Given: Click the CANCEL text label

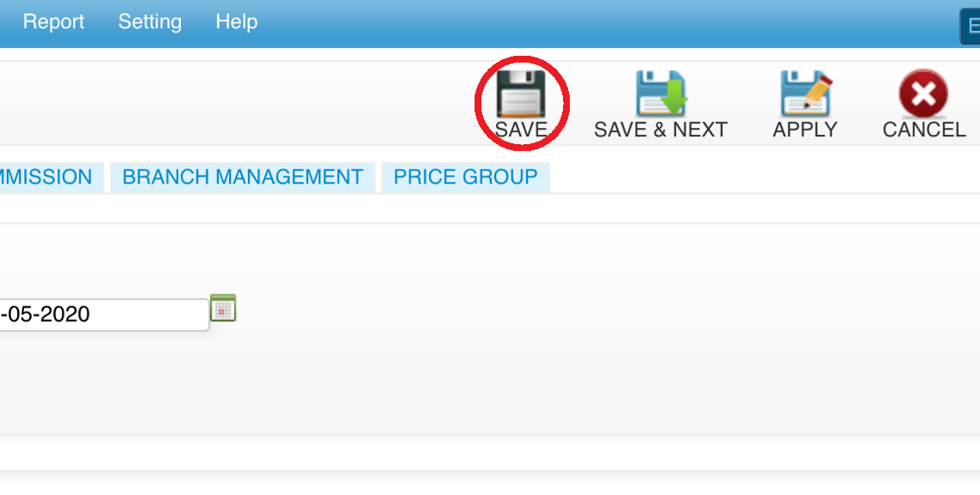Looking at the screenshot, I should click(x=923, y=130).
